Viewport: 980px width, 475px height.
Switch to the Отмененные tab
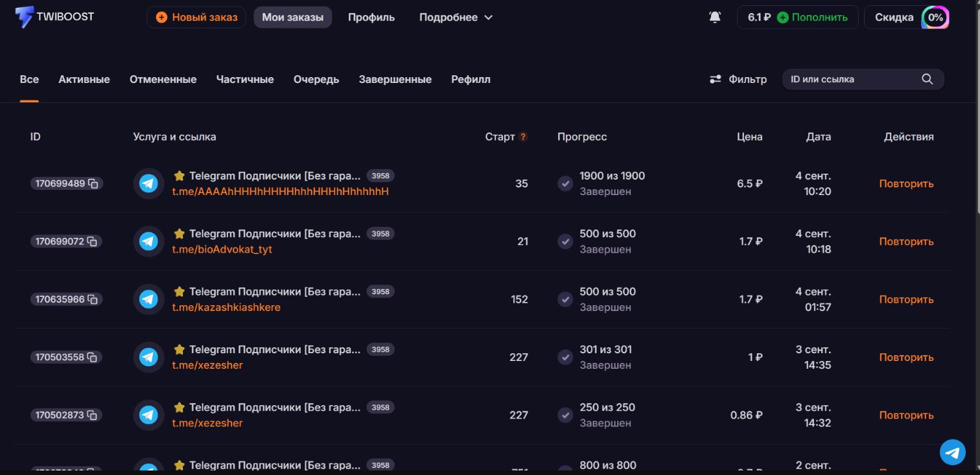pos(163,79)
